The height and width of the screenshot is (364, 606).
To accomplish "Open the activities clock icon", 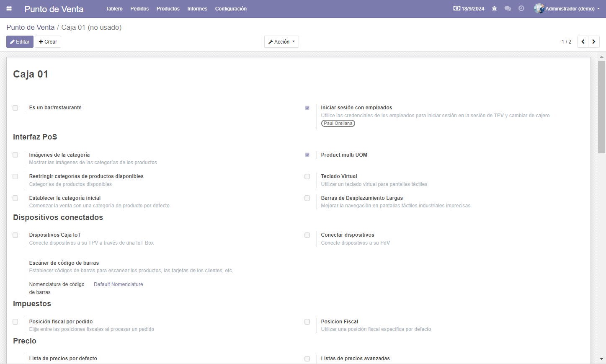I will point(521,9).
